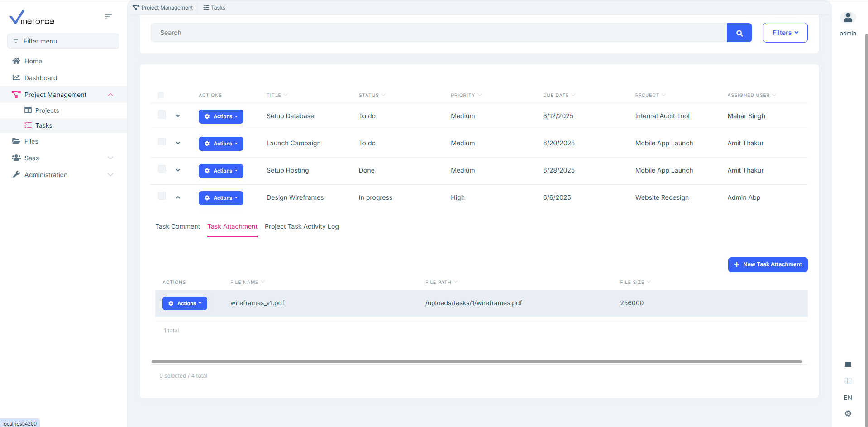Expand the Setup Hosting row details
This screenshot has width=868, height=427.
click(x=178, y=170)
